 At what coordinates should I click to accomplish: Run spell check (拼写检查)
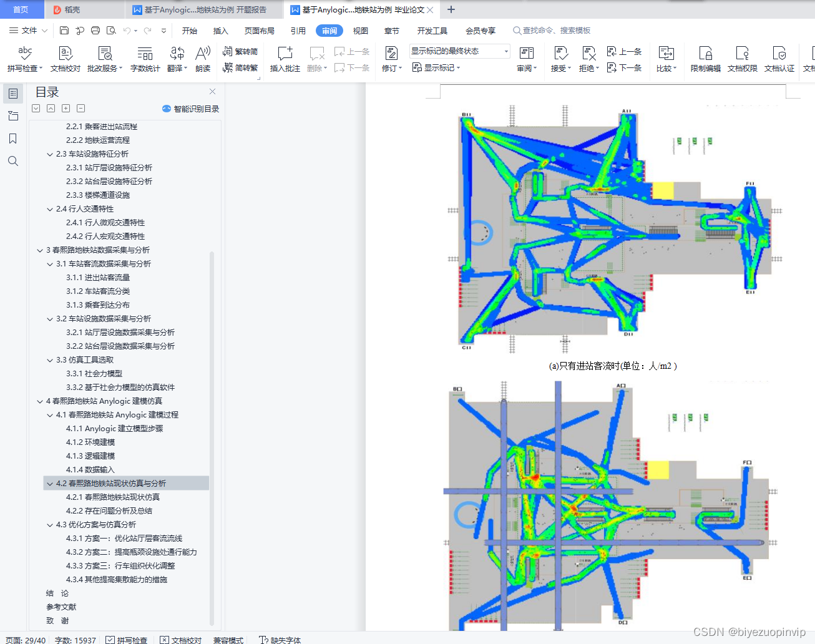(x=25, y=59)
